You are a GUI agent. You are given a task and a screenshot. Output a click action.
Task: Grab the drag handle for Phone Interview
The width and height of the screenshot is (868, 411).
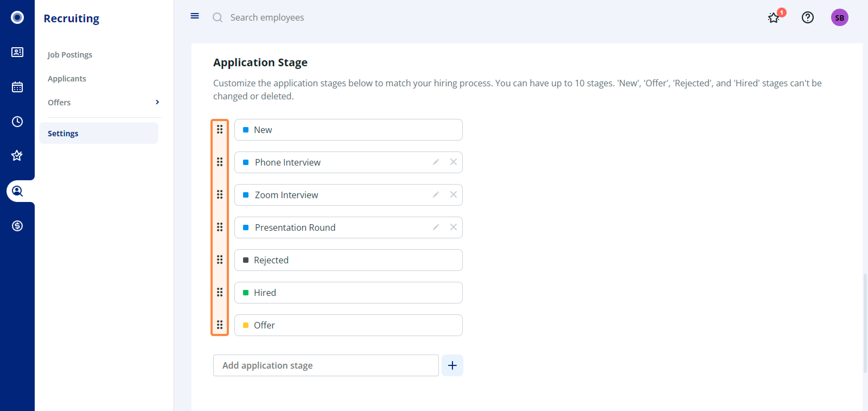click(x=220, y=162)
